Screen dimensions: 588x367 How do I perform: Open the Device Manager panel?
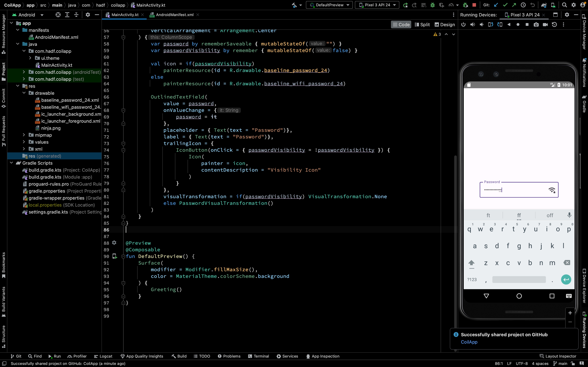(584, 32)
